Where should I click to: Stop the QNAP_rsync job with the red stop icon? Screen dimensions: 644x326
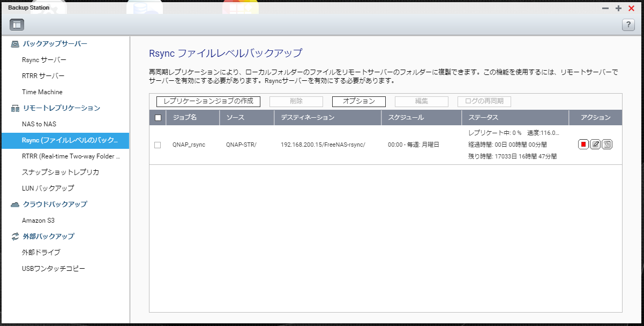pyautogui.click(x=583, y=145)
